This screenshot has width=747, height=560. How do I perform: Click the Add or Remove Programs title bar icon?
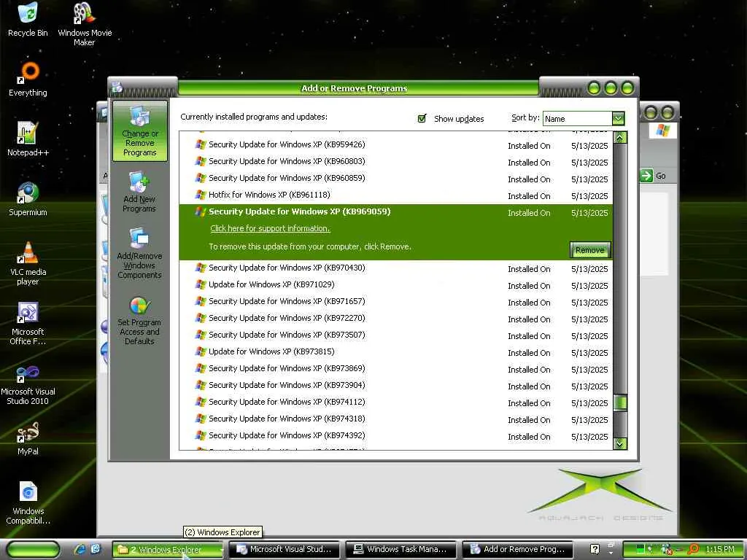point(117,87)
